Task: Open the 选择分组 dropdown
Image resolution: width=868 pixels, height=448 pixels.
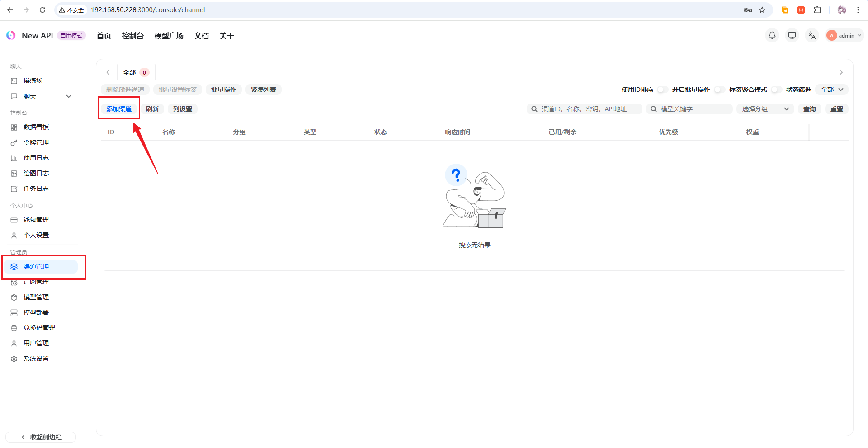Action: 764,108
